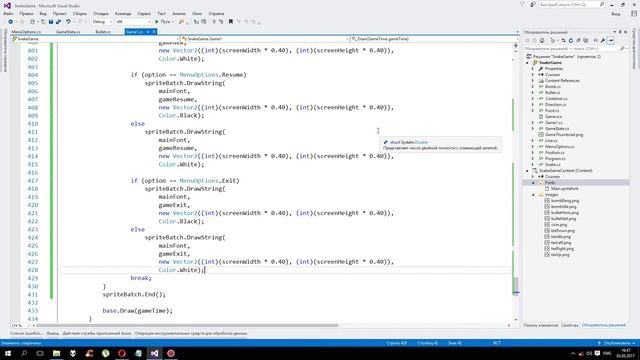Click the Save icon in toolbar
The image size is (640, 360).
pyautogui.click(x=51, y=22)
